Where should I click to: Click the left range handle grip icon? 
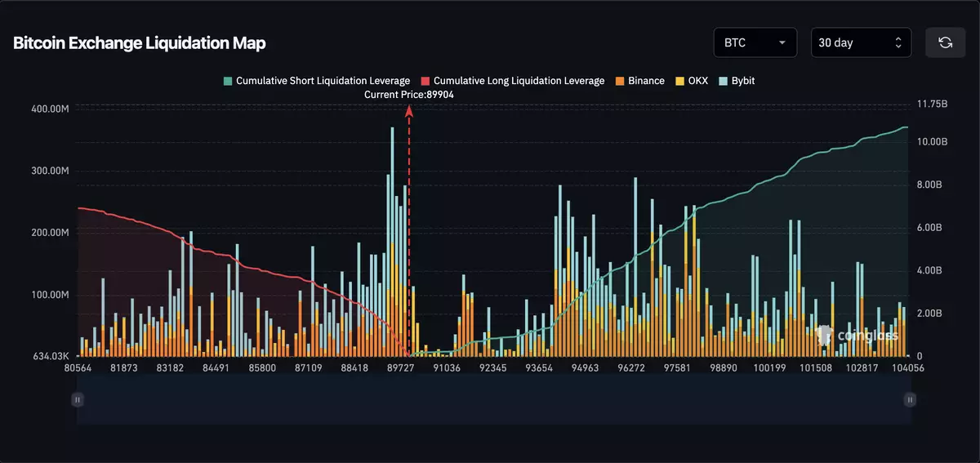point(78,399)
